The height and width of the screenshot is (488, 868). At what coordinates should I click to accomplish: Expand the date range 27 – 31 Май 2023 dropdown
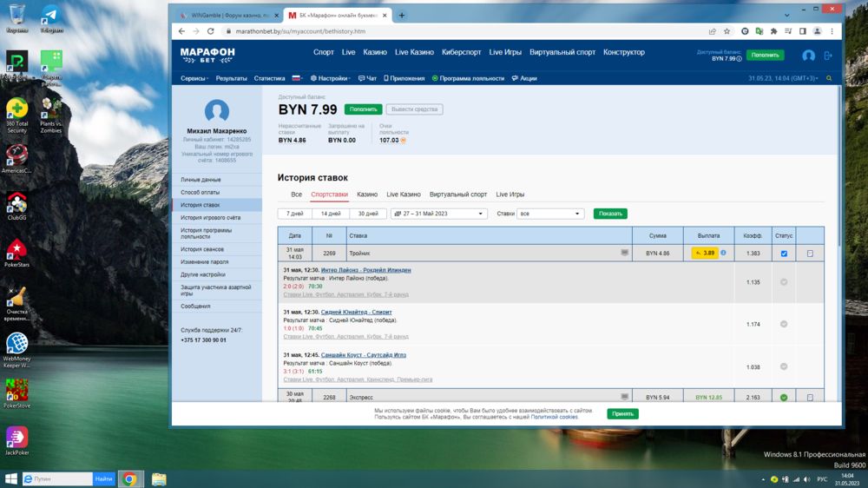[438, 214]
